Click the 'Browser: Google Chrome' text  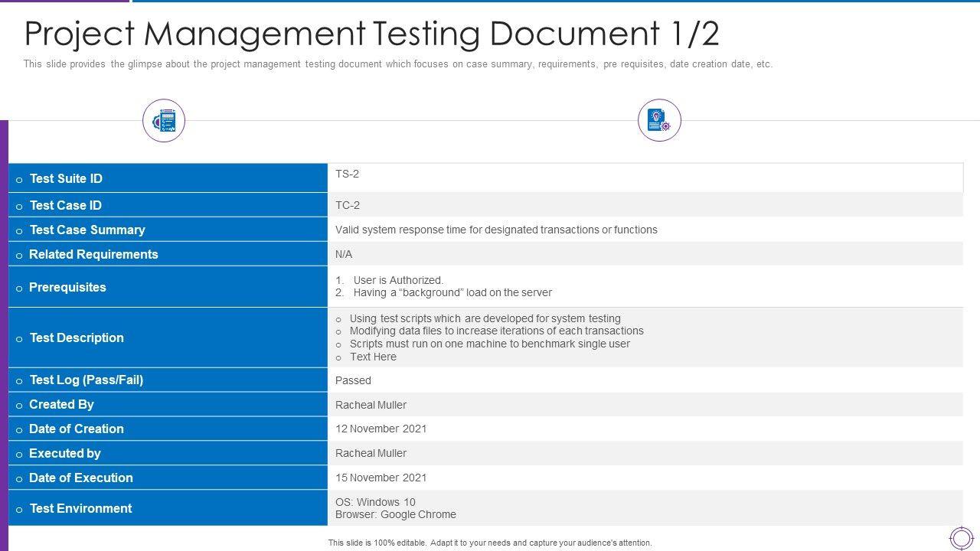[x=396, y=514]
